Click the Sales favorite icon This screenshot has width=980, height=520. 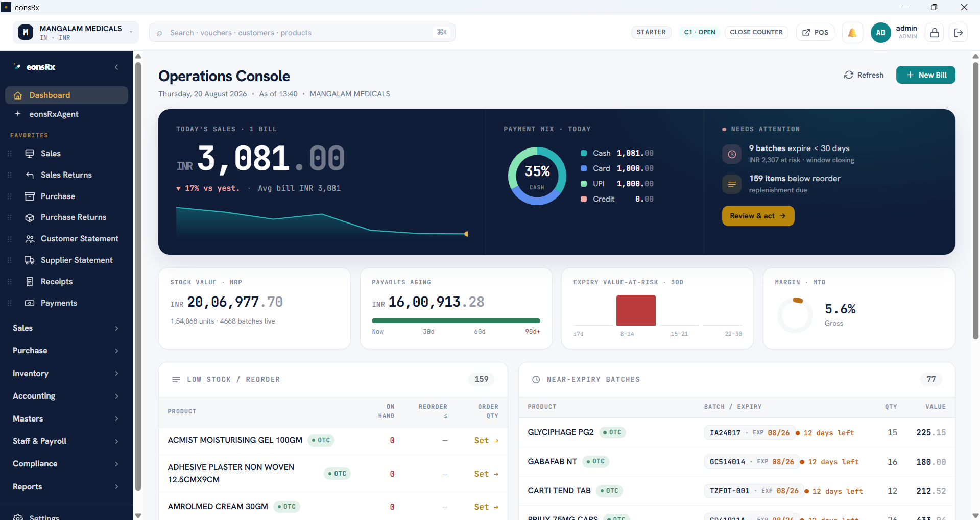pos(30,154)
